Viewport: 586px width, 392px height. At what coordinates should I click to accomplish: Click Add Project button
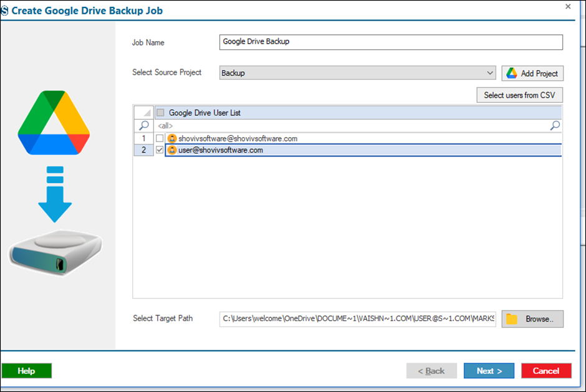(x=532, y=74)
